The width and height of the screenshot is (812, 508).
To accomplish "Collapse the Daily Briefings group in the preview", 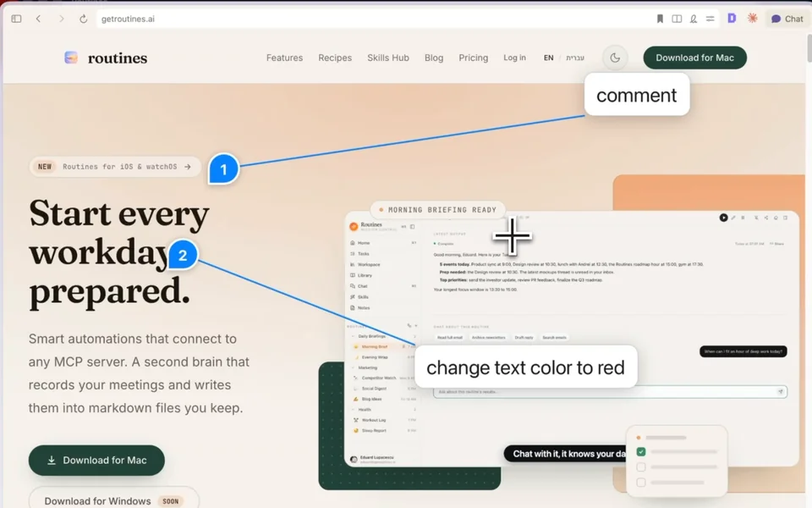I will click(x=354, y=336).
